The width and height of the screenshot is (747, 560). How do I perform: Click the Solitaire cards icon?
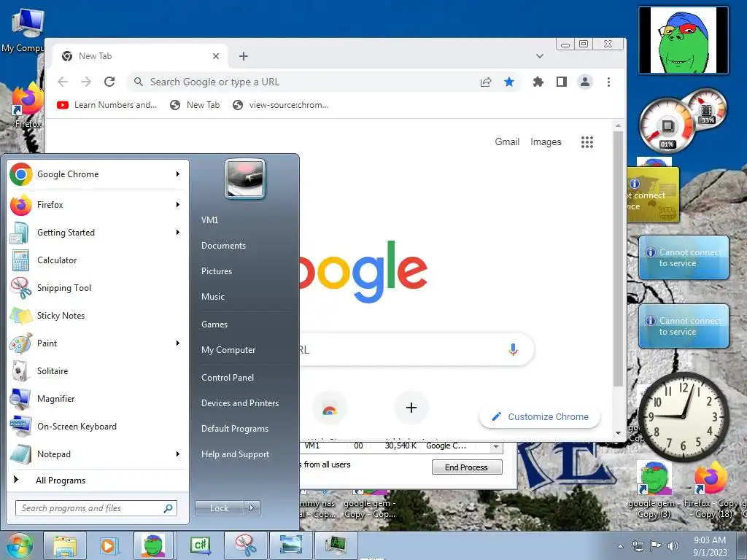(20, 371)
